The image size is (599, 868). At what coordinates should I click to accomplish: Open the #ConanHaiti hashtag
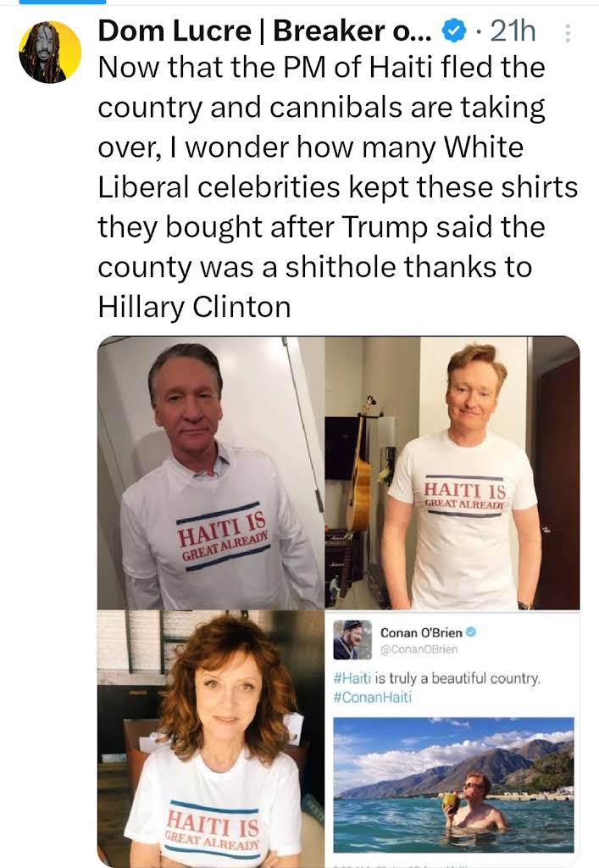373,697
